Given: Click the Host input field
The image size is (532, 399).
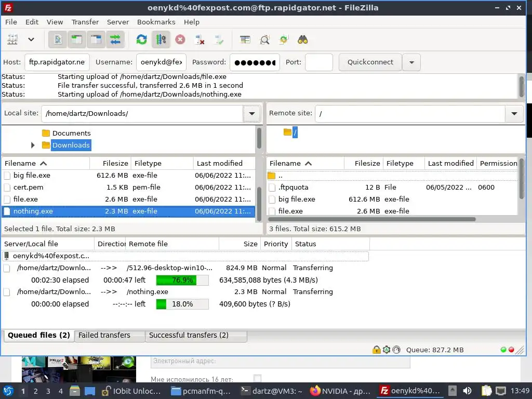Looking at the screenshot, I should (57, 62).
